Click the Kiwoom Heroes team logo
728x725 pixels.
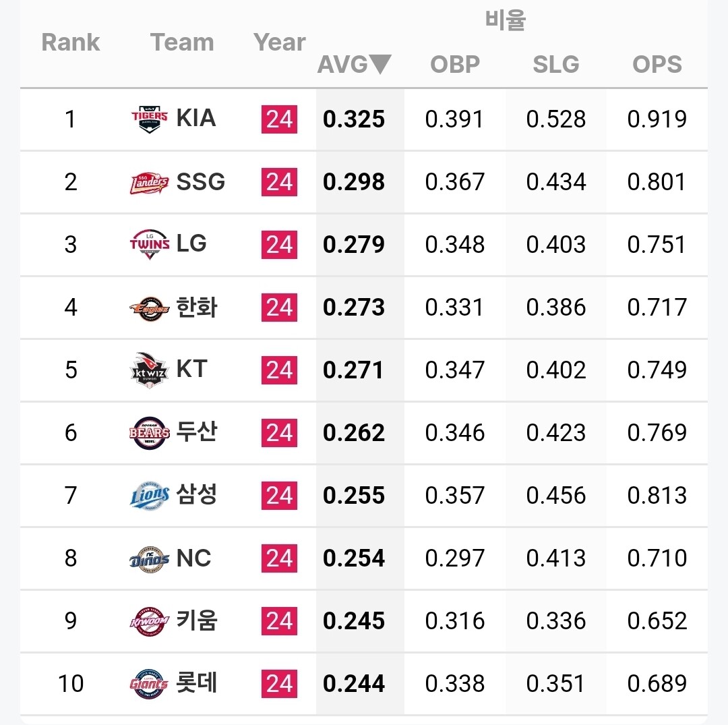(x=149, y=621)
